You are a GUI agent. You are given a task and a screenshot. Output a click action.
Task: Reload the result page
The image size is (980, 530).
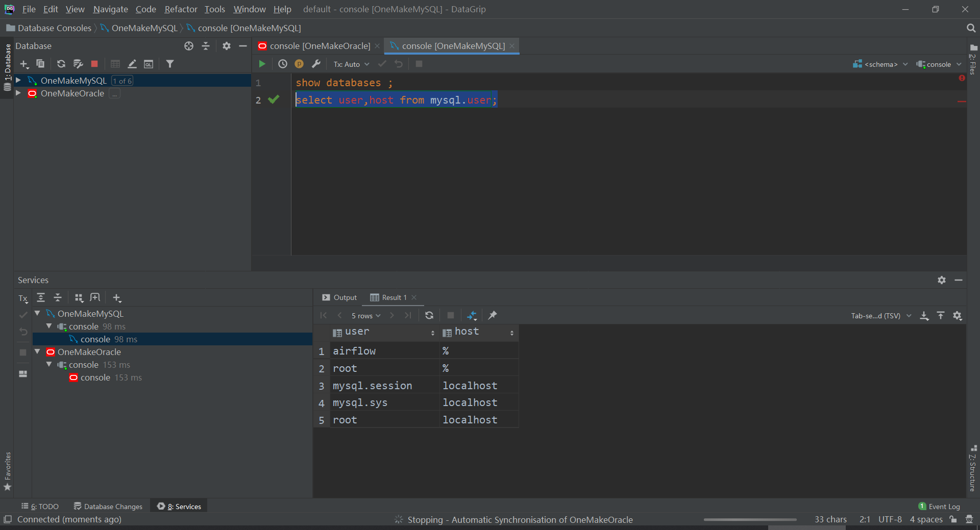pos(429,315)
